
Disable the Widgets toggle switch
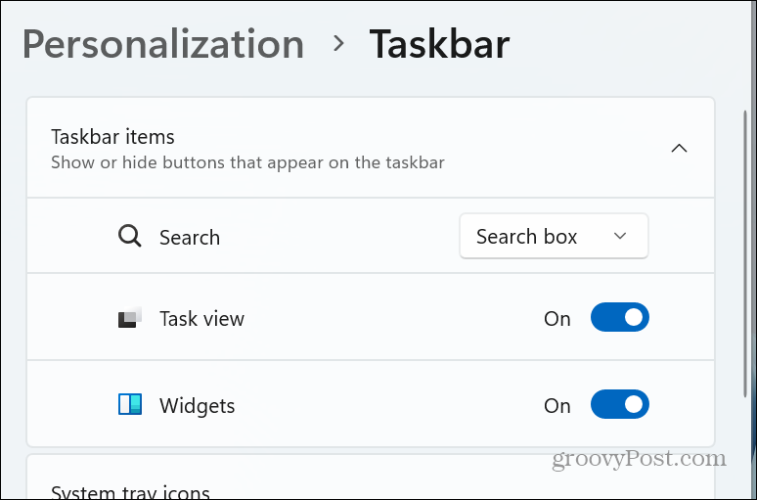(620, 404)
